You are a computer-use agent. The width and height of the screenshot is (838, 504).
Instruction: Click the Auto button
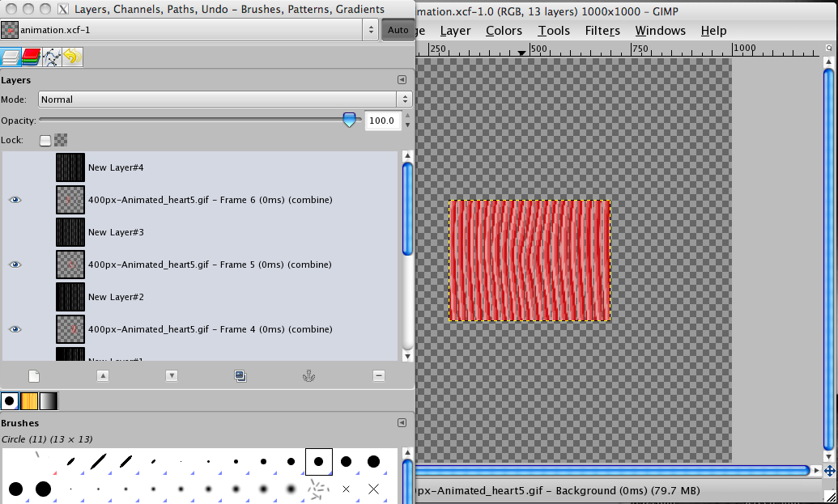pyautogui.click(x=398, y=29)
